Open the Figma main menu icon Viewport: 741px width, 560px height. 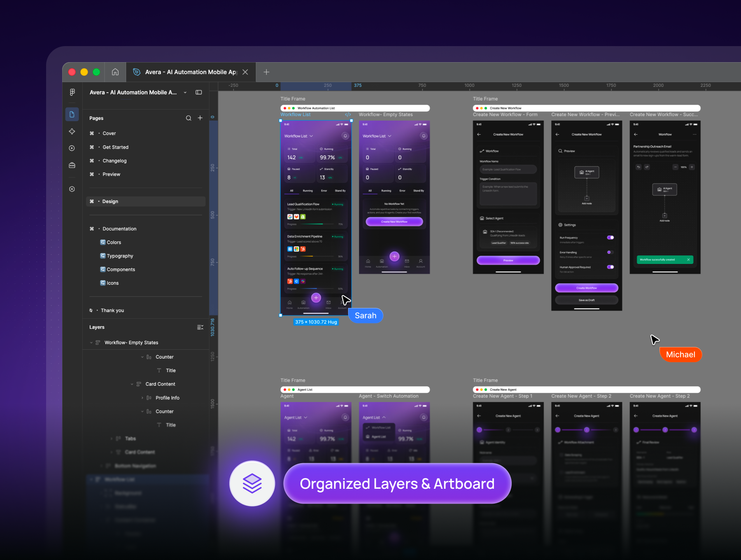coord(72,92)
